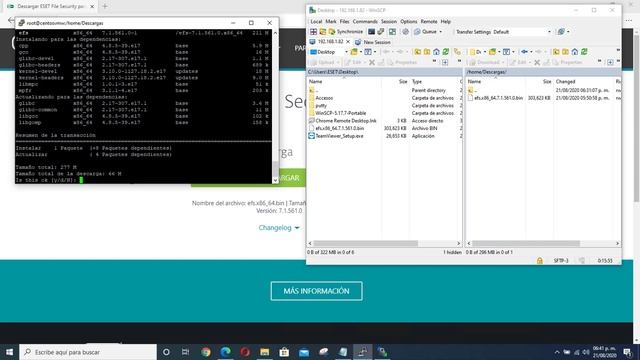Open the Session menu in WinSCP

point(389,22)
